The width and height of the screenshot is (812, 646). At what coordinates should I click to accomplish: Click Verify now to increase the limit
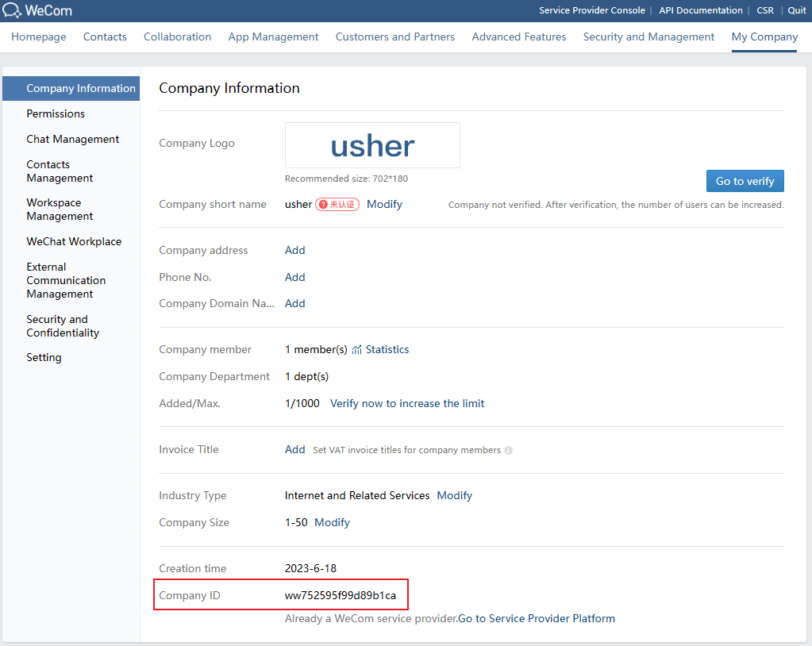point(407,404)
